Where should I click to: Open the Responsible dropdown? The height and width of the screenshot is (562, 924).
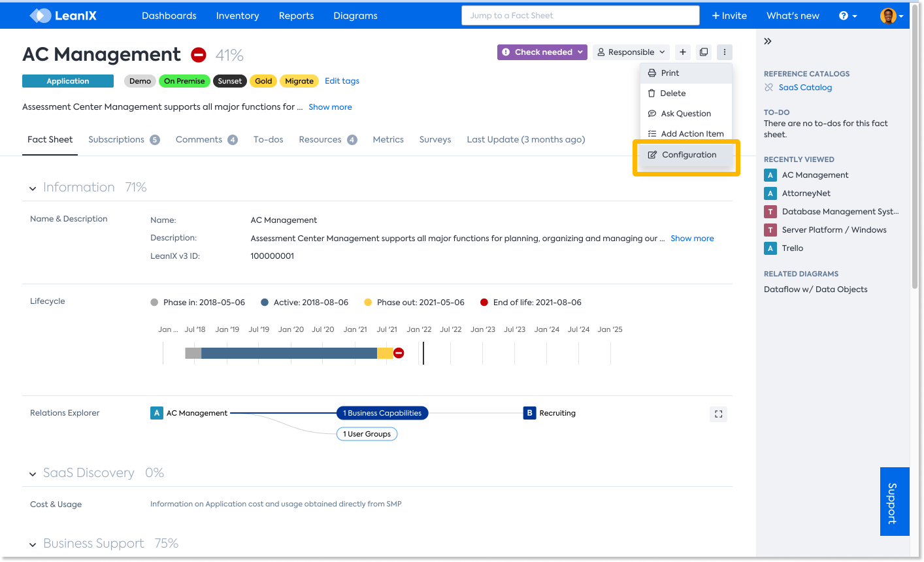click(x=632, y=52)
